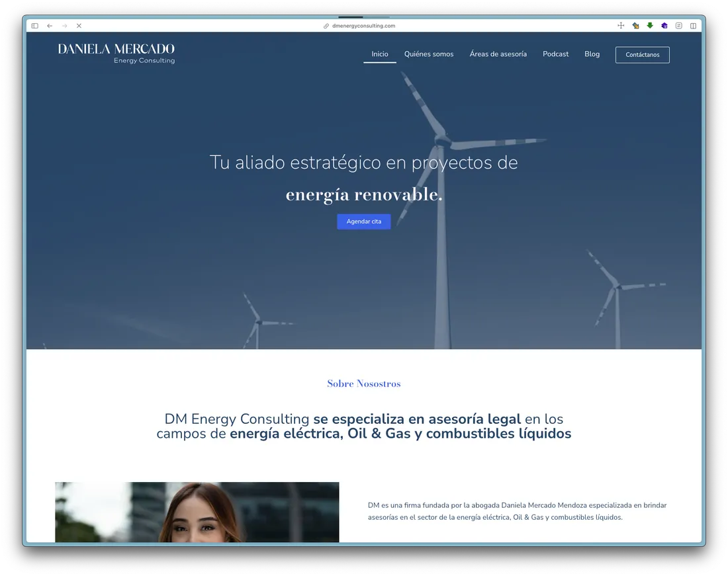Click the dmenergyconsulting.com address field
The height and width of the screenshot is (576, 728).
click(x=363, y=26)
